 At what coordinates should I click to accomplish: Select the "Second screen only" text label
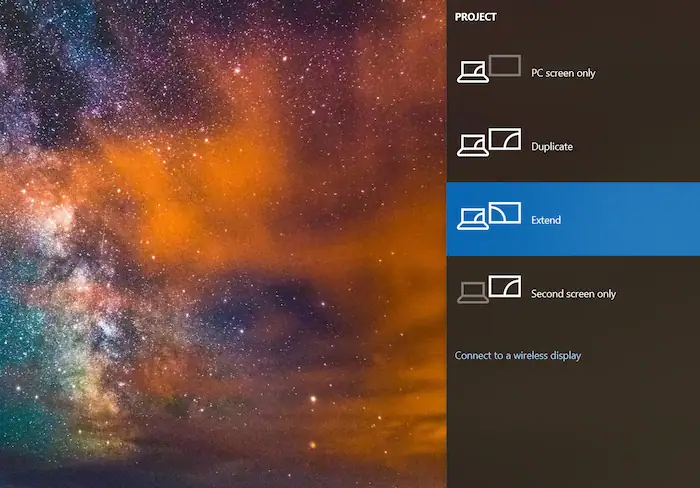point(573,294)
